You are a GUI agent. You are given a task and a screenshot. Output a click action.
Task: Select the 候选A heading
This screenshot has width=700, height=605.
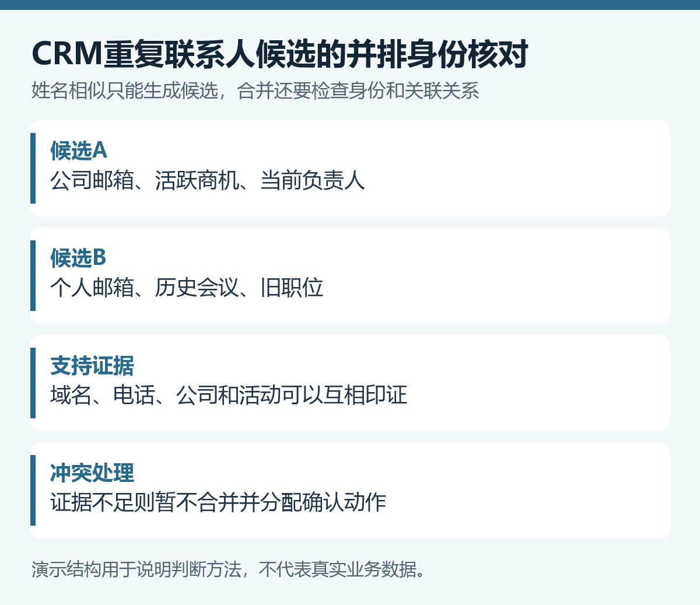79,151
